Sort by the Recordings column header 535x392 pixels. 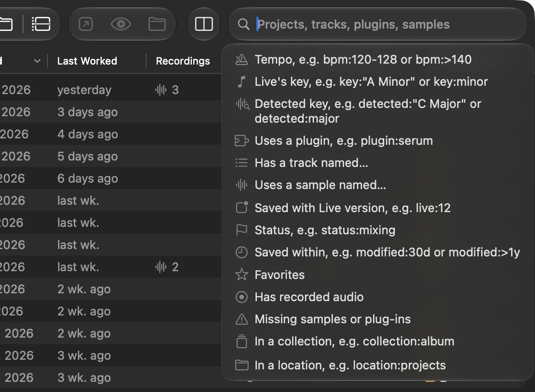point(183,61)
